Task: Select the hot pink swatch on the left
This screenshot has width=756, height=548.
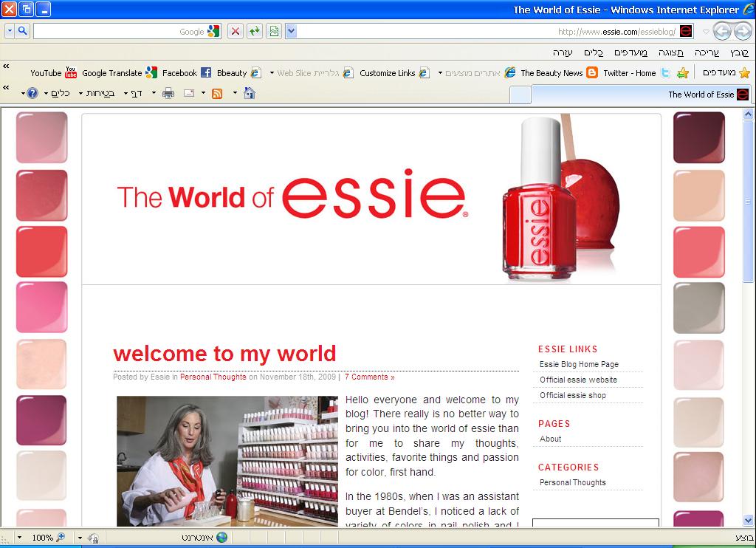Action: [41, 307]
